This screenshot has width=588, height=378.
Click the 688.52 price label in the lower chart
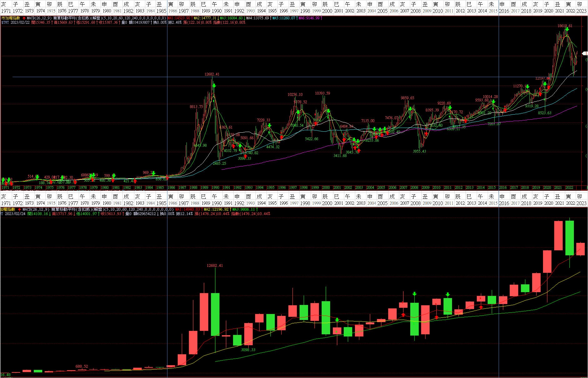82,366
